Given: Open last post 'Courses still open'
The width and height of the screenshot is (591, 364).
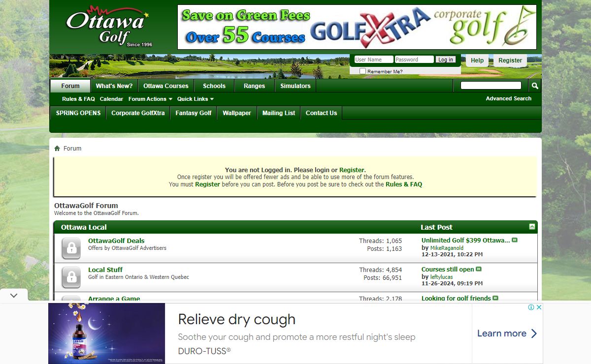Looking at the screenshot, I should [448, 269].
